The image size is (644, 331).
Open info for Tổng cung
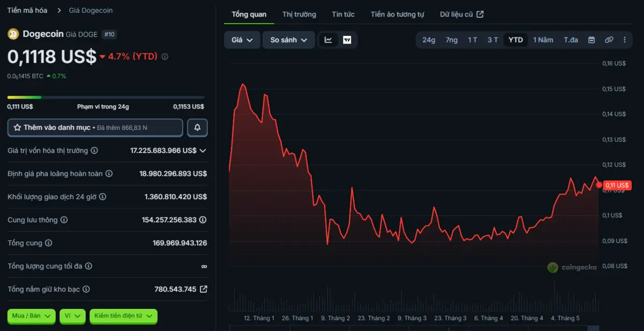click(48, 243)
